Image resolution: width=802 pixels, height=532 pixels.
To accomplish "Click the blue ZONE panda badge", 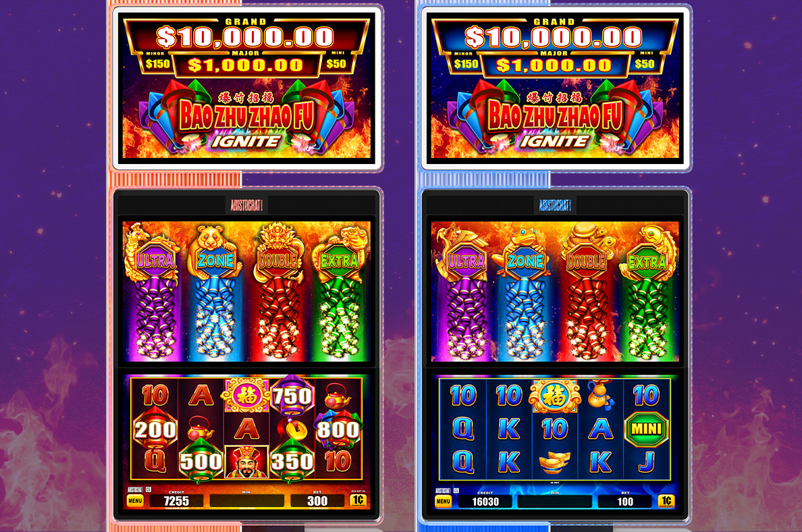I will coord(216,261).
